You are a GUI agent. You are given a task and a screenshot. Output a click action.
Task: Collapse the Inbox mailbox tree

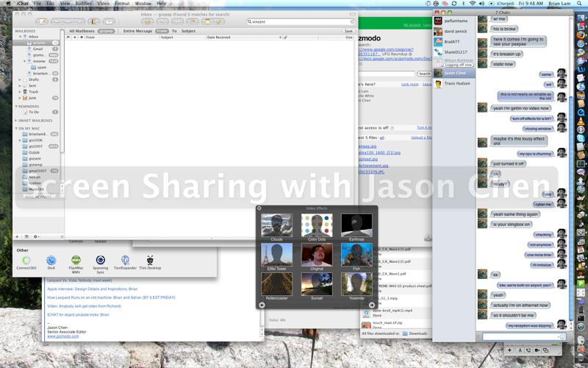(21, 37)
